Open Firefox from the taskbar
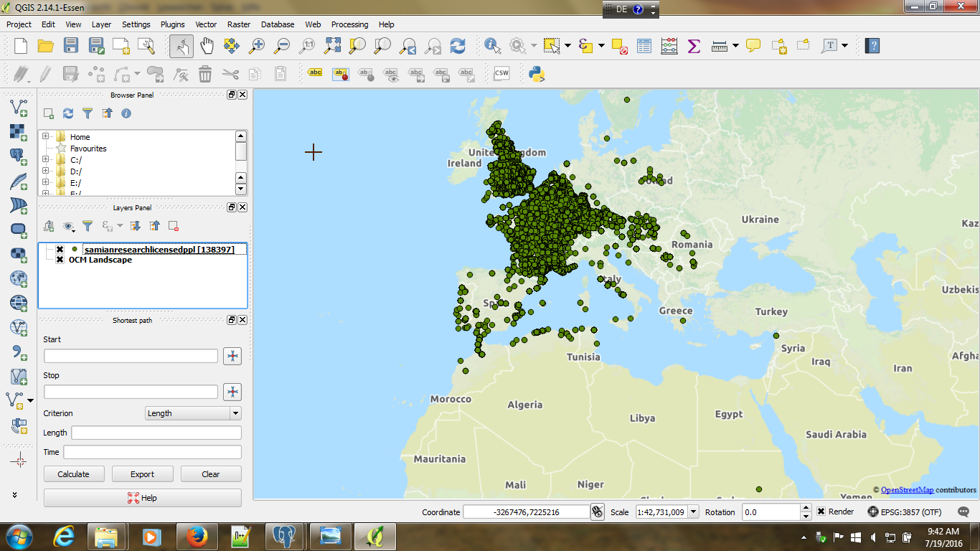Image resolution: width=980 pixels, height=551 pixels. pyautogui.click(x=196, y=537)
